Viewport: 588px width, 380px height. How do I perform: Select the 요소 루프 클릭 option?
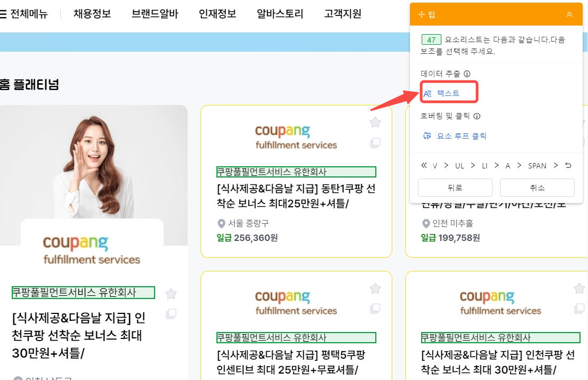click(x=455, y=136)
